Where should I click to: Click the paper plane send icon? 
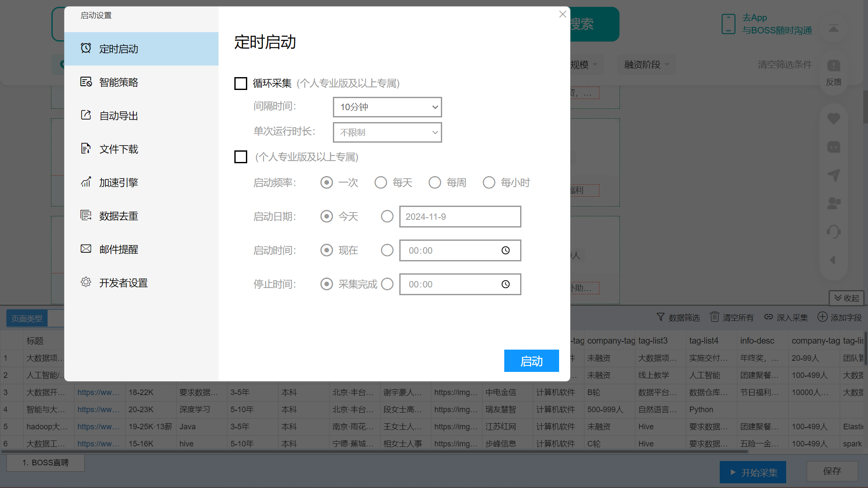[x=833, y=175]
